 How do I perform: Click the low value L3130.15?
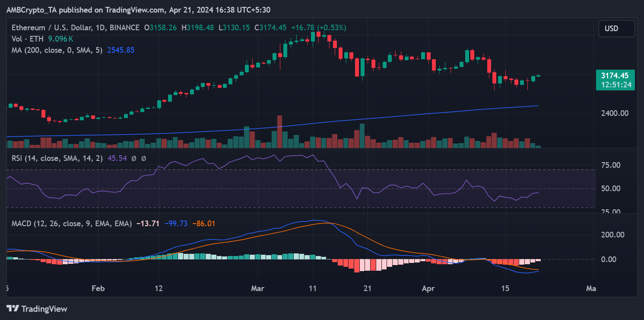tap(234, 28)
